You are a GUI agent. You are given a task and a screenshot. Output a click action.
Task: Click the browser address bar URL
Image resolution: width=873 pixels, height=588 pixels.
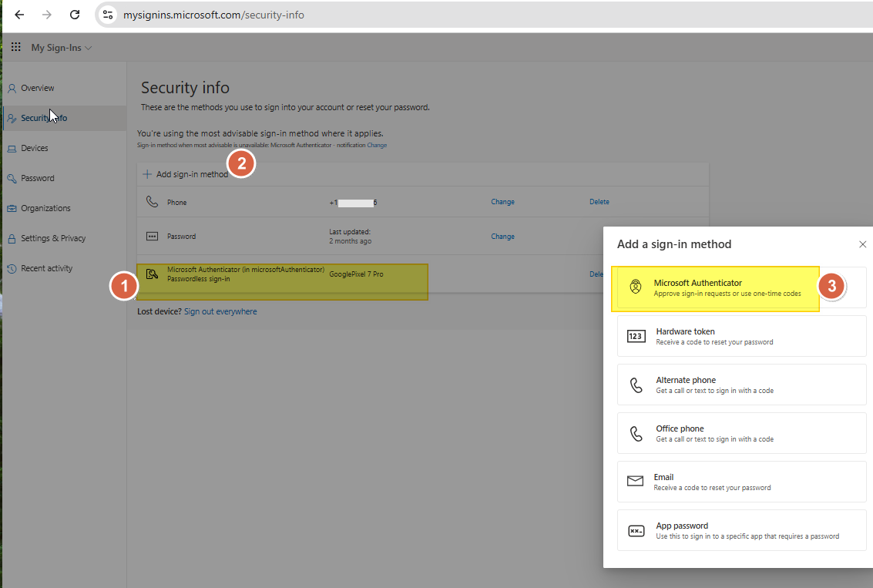click(213, 15)
